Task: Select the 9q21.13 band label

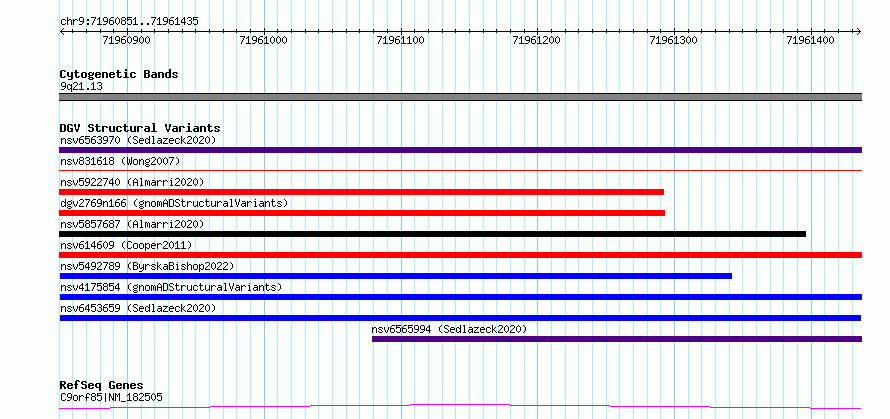Action: tap(81, 87)
